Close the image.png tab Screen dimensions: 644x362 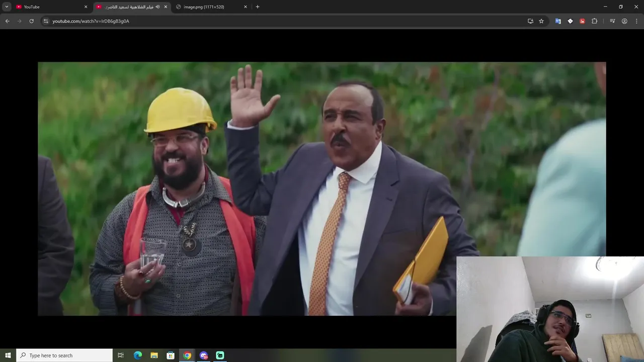pos(246,7)
